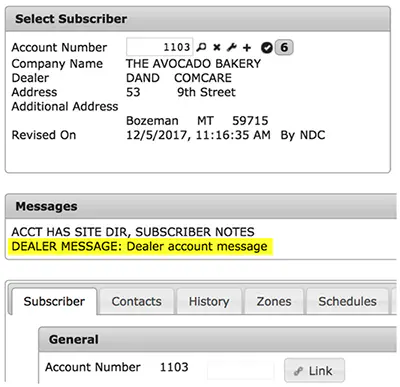Focus the Account Number field containing 1103
The width and height of the screenshot is (400, 387).
[159, 47]
